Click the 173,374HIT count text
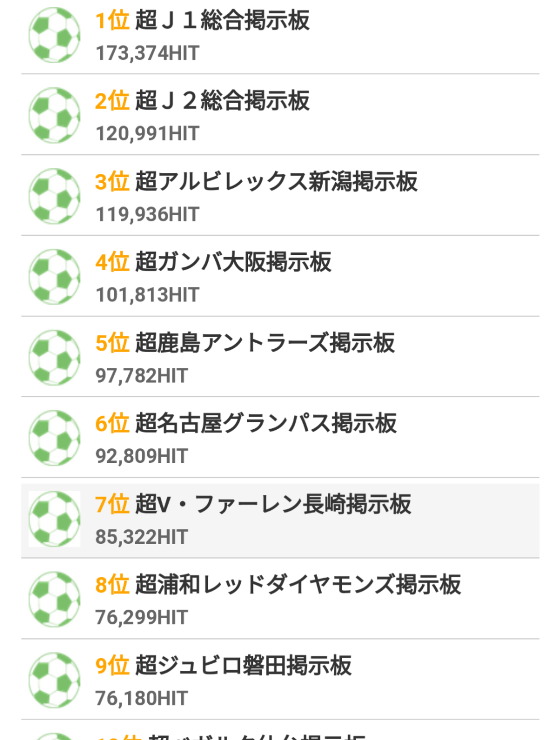Image resolution: width=560 pixels, height=740 pixels. pos(147,53)
